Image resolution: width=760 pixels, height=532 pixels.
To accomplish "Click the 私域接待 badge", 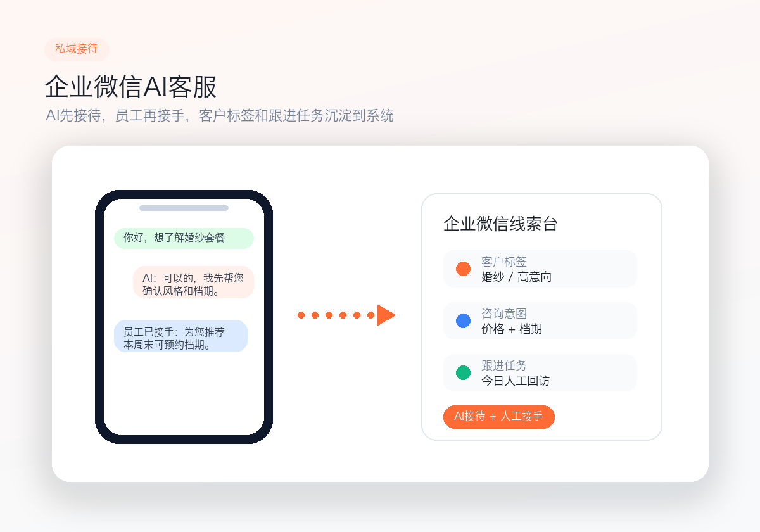I will 77,49.
